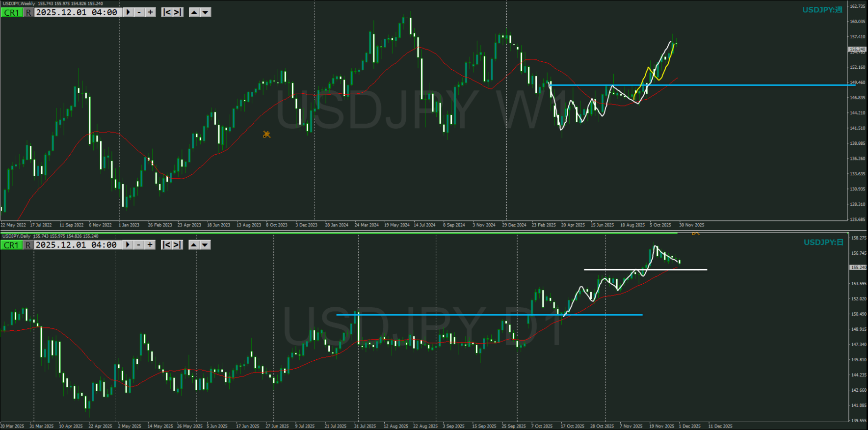Image resolution: width=868 pixels, height=430 pixels.
Task: Click the up triangle on daily chart toolbar
Action: pyautogui.click(x=194, y=244)
